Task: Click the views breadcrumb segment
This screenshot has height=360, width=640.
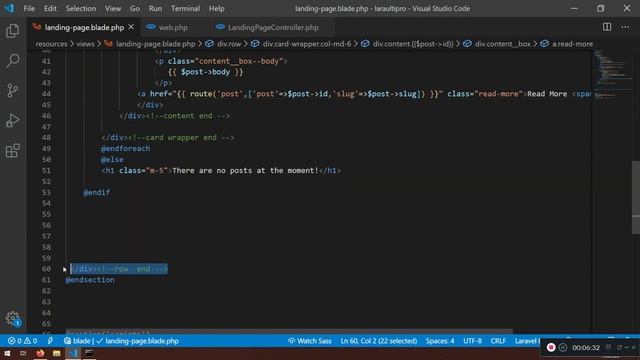Action: (85, 44)
